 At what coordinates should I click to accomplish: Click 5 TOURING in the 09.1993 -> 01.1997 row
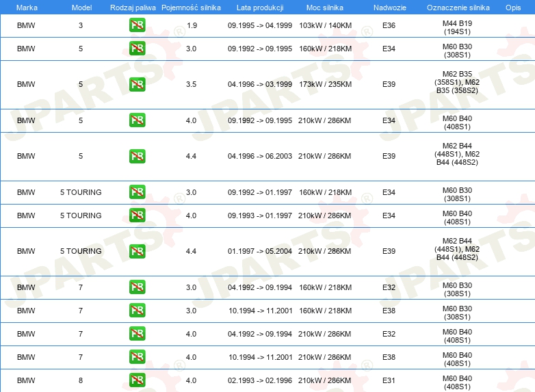81,215
